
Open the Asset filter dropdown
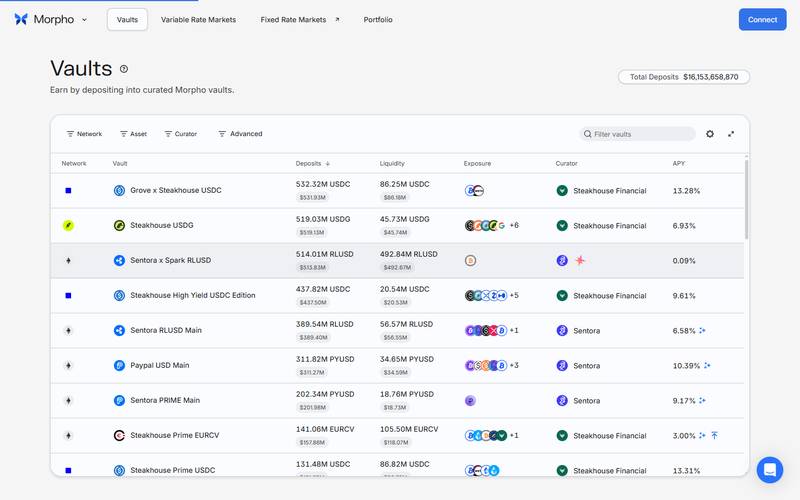tap(133, 134)
